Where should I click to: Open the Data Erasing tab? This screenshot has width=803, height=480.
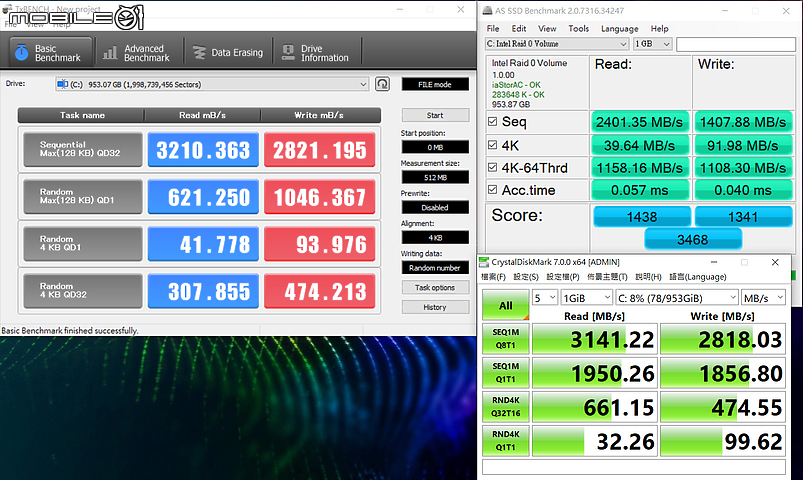[x=228, y=53]
